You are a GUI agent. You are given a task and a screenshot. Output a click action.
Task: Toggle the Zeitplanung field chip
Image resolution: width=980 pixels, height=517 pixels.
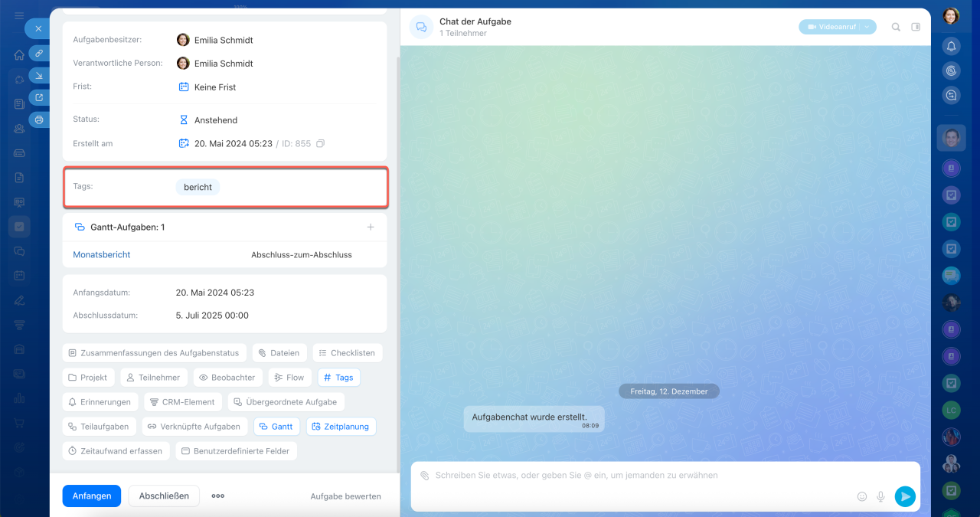[x=341, y=427]
